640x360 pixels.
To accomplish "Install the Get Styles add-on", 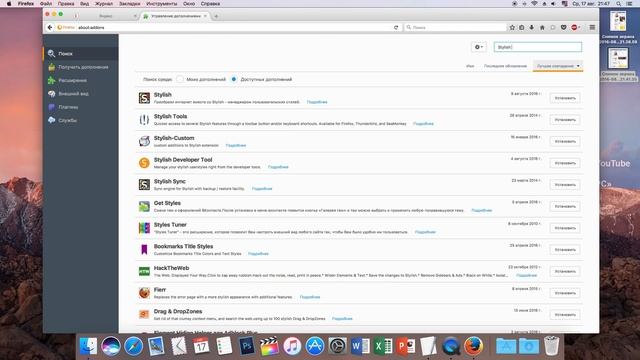I will click(x=565, y=206).
